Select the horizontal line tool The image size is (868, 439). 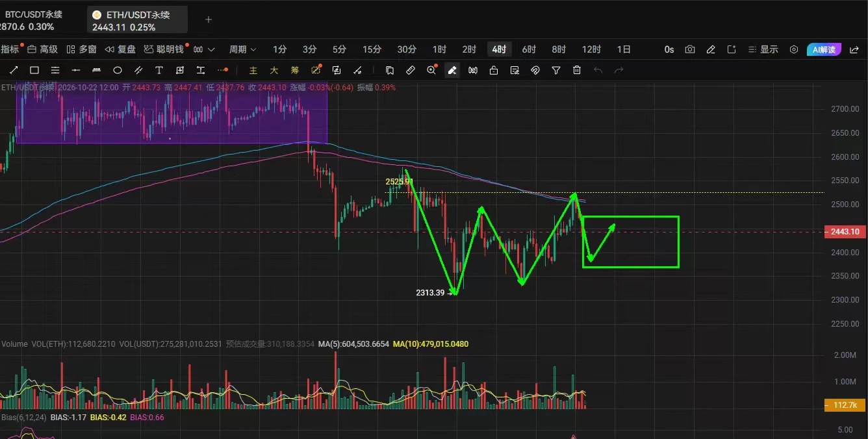76,70
